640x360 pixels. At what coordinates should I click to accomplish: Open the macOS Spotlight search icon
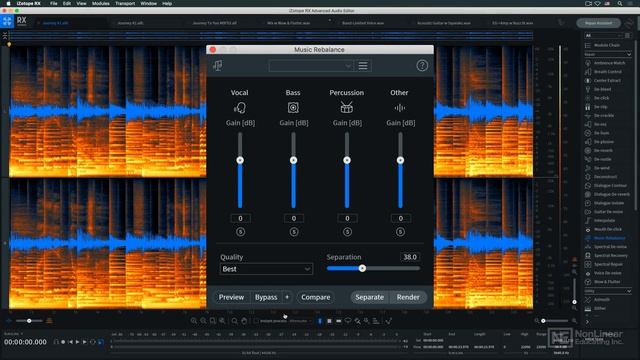[620, 3]
